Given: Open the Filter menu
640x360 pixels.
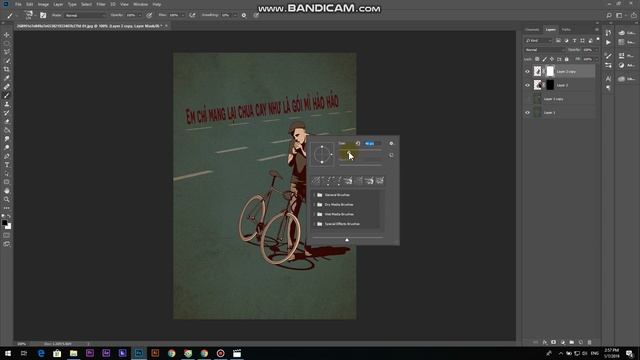Looking at the screenshot, I should tap(101, 4).
